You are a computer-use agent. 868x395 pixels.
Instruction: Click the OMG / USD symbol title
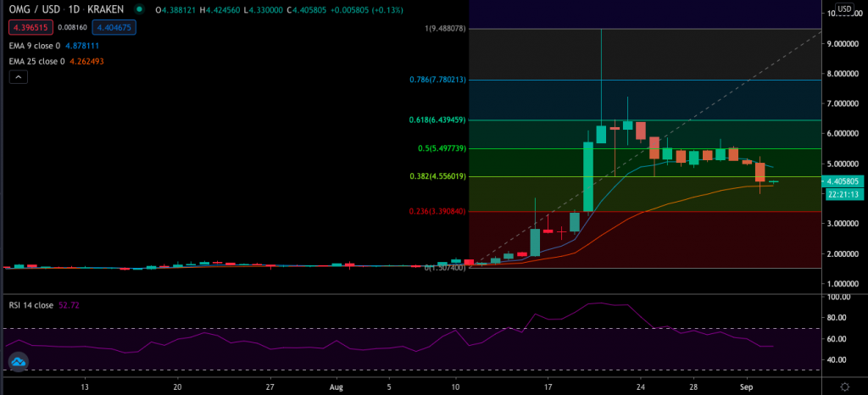[x=33, y=10]
